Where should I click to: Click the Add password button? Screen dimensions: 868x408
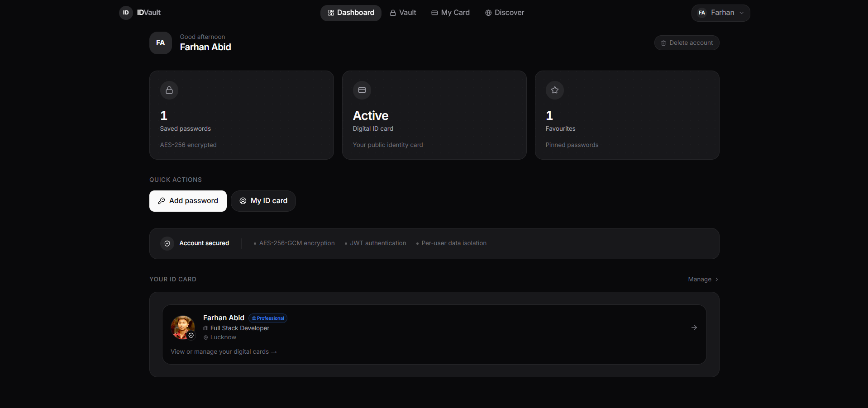click(188, 201)
